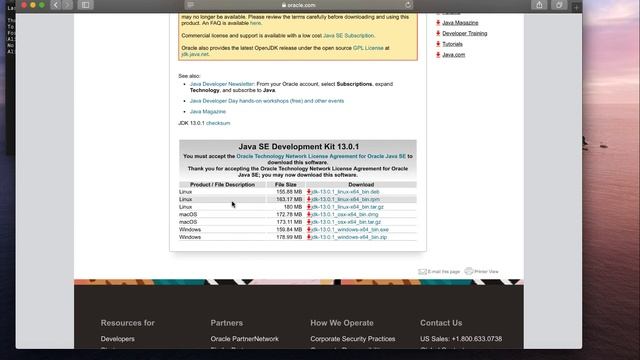Open Developer Training sidebar link
The height and width of the screenshot is (360, 640).
coord(464,33)
